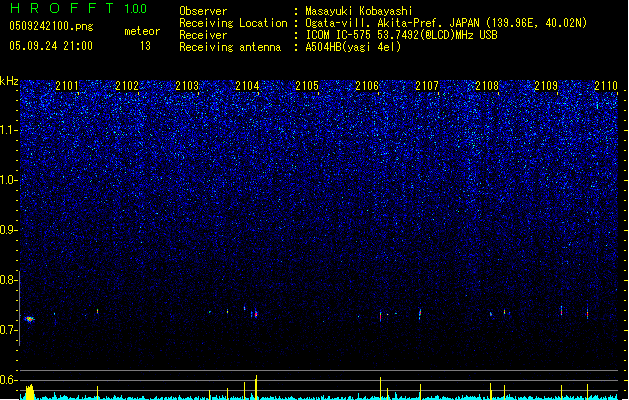Viewport: 629px width, 400px height.
Task: Click the 2104 time marker
Action: [247, 86]
